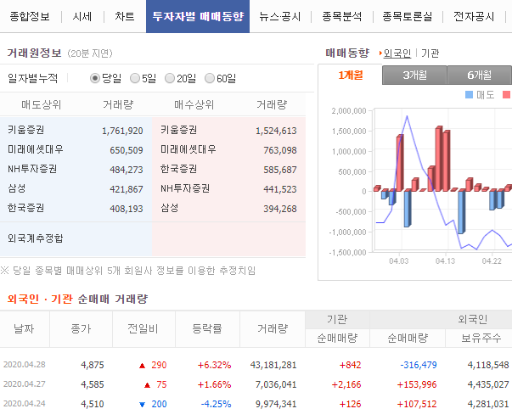Go to the 뉴스·공시 tab
Viewport: 512px width, 420px height.
pyautogui.click(x=280, y=16)
